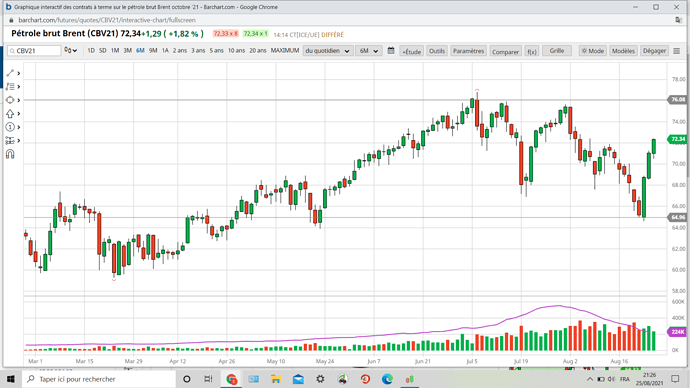Screen dimensions: 690x388
Task: Select the MAXIMUM time range
Action: pyautogui.click(x=285, y=51)
